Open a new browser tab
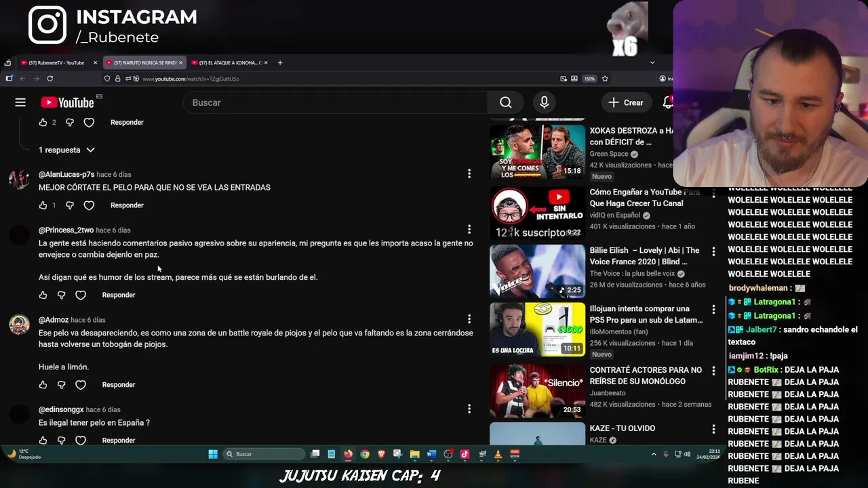Screen dimensions: 868x488 click(x=280, y=62)
